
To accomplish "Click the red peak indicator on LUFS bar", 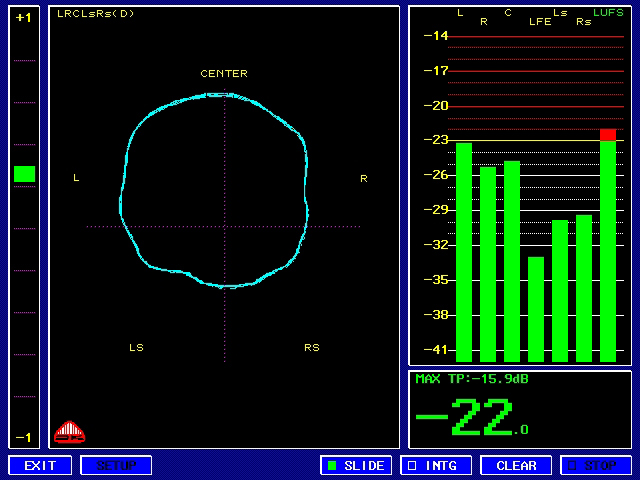I will point(608,134).
